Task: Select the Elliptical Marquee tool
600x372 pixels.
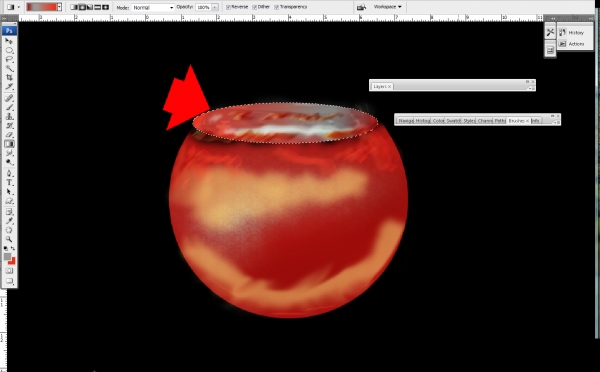Action: [9, 51]
